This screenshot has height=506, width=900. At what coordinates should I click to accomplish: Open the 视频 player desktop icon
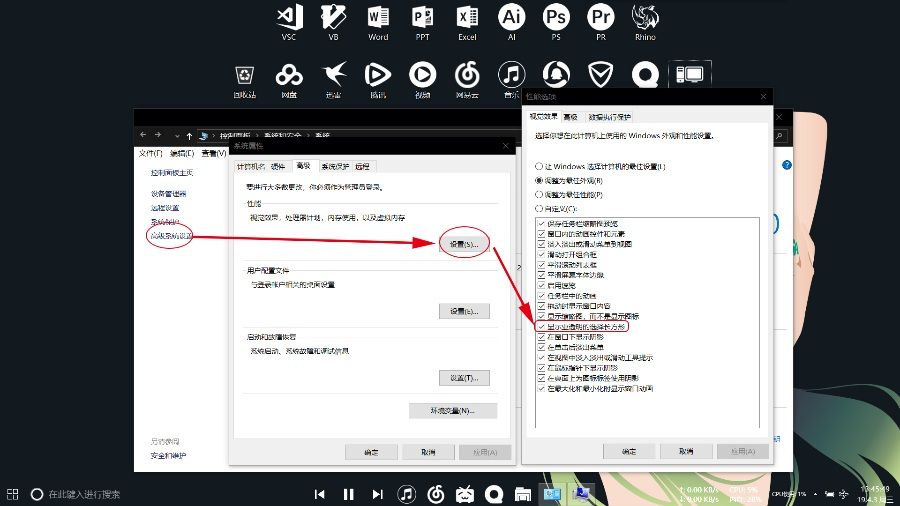[422, 80]
